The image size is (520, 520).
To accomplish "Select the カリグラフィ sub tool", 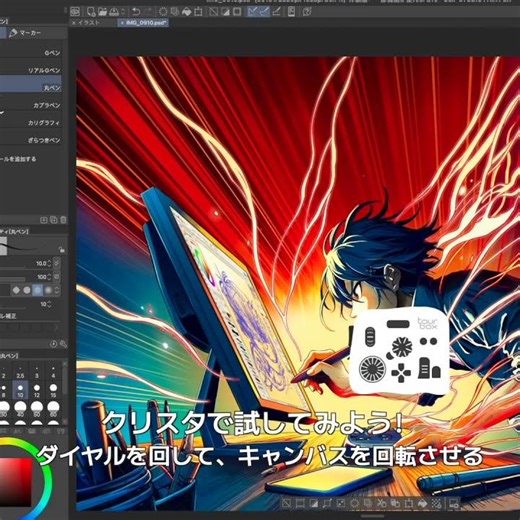I will click(31, 123).
